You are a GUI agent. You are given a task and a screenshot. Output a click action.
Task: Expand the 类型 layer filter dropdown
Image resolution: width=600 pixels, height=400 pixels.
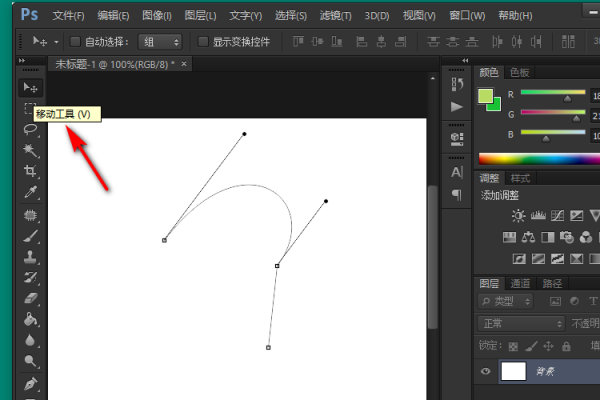[510, 301]
